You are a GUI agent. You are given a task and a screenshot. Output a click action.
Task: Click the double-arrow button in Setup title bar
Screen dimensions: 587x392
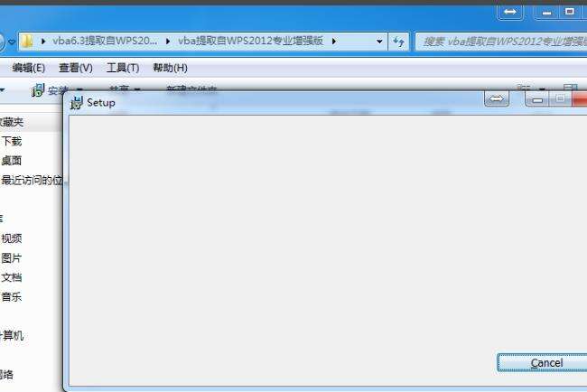click(x=497, y=99)
